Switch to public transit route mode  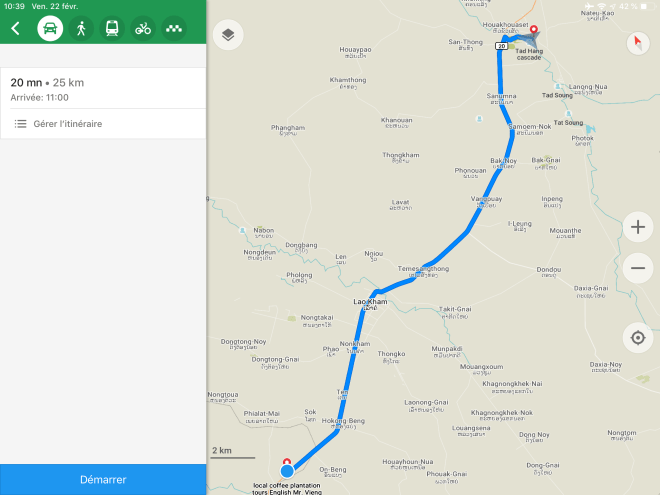pyautogui.click(x=112, y=29)
